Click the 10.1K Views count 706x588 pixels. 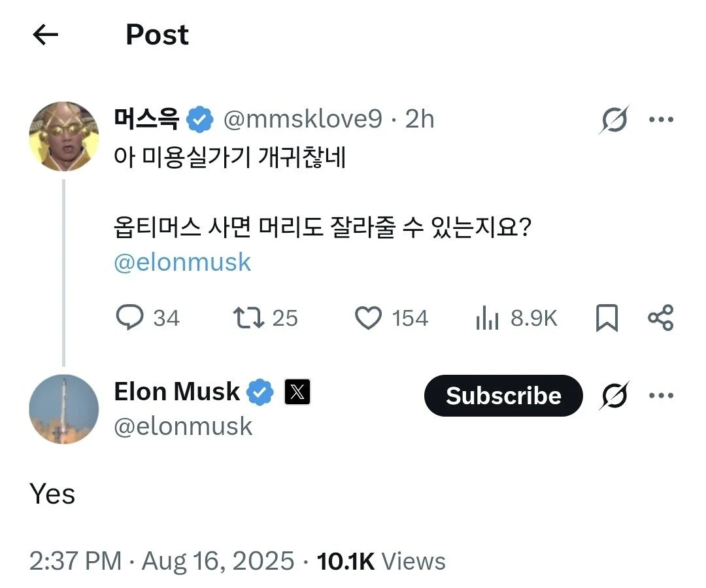(380, 561)
